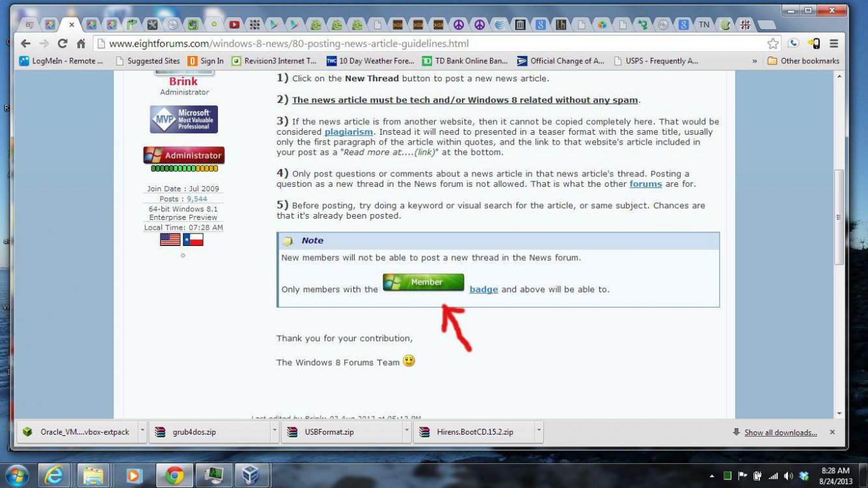Expand the Hirens.BootCD.15.2.zip download menu
The height and width of the screenshot is (488, 868).
(539, 431)
